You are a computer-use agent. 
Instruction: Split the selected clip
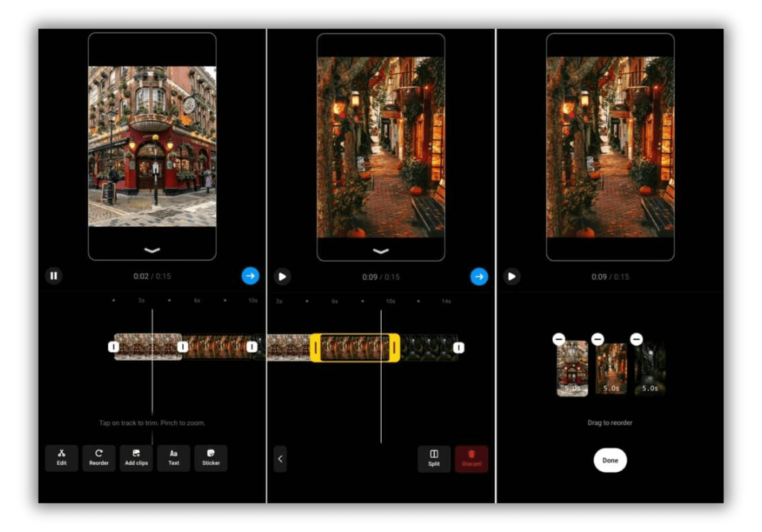434,458
